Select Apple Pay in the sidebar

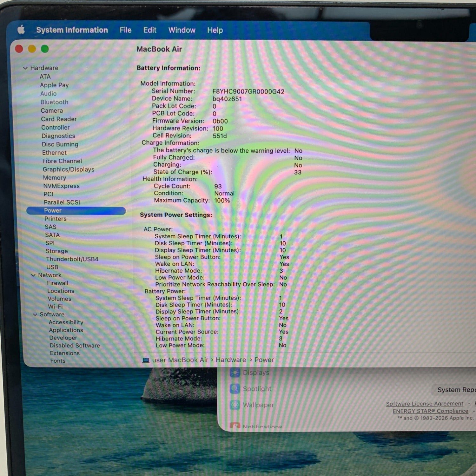pos(54,85)
